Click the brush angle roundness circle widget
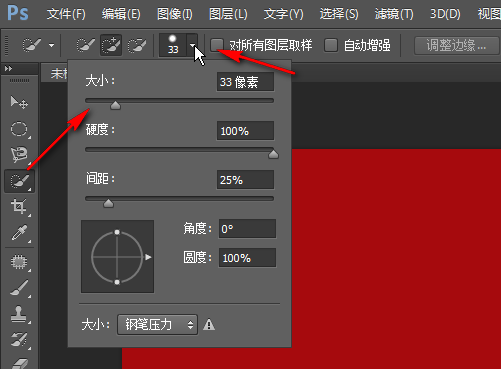Screen dimensions: 501x369 pyautogui.click(x=117, y=257)
